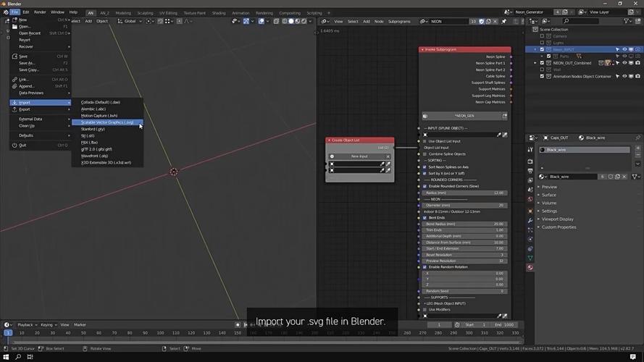Expand NEON_OUT_Combined collection in outliner
Viewport: 644px width, 362px height.
click(535, 63)
